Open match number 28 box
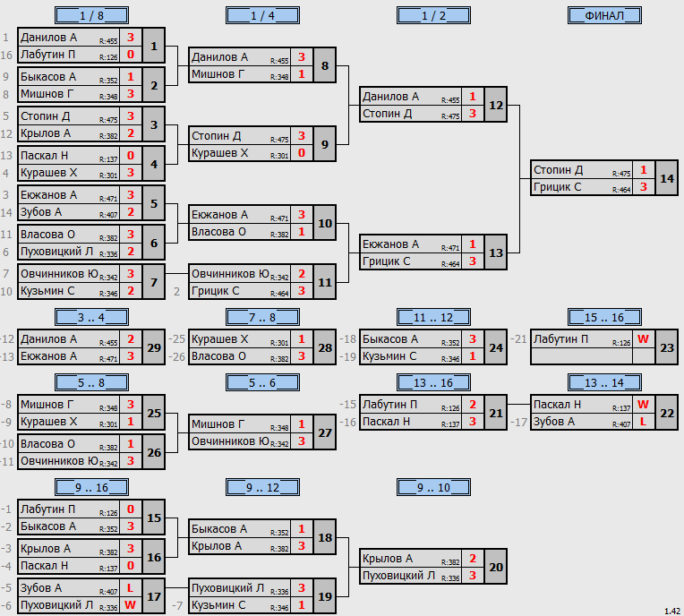 [x=325, y=347]
